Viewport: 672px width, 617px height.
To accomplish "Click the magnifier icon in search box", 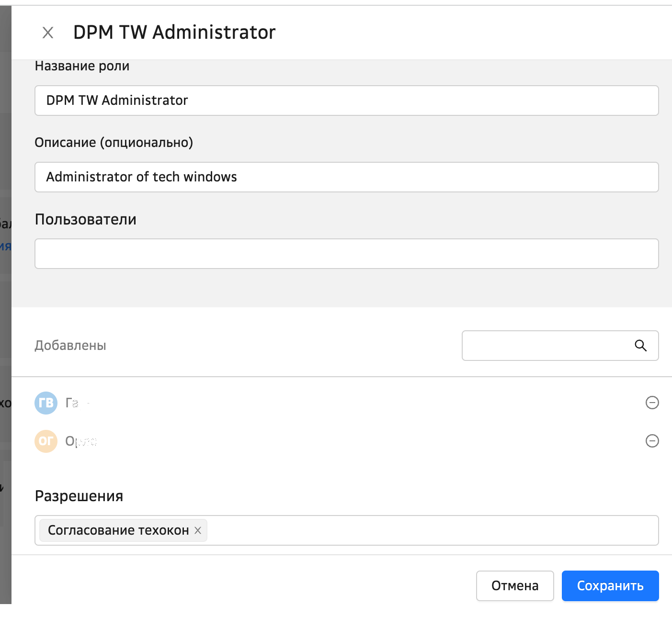I will (640, 346).
